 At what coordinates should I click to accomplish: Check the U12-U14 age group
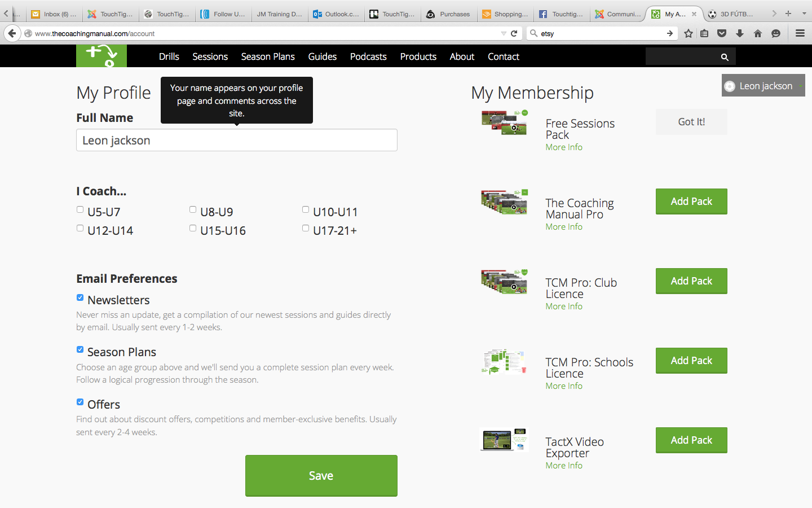click(80, 228)
